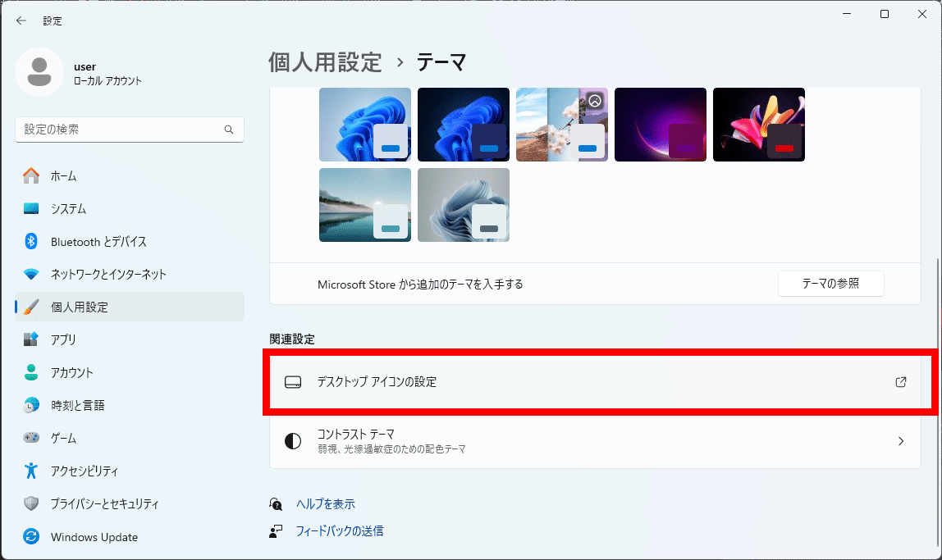942x560 pixels.
Task: Click the user profile avatar
Action: (39, 72)
